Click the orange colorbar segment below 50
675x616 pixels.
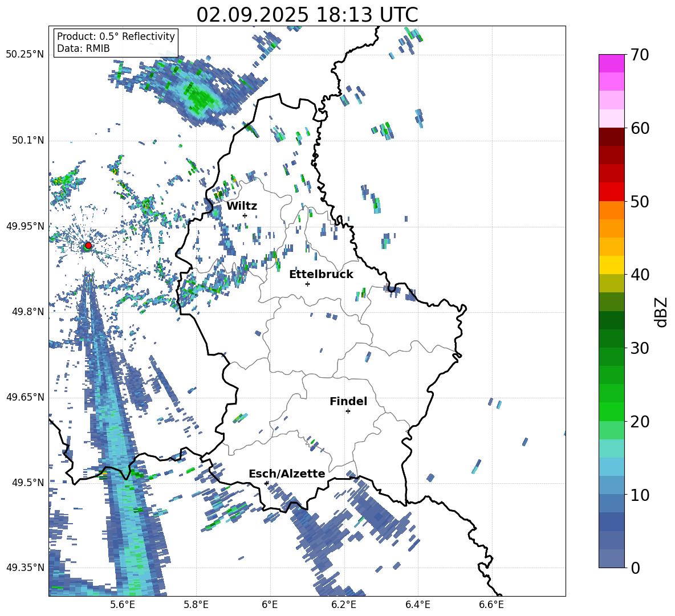pyautogui.click(x=611, y=210)
